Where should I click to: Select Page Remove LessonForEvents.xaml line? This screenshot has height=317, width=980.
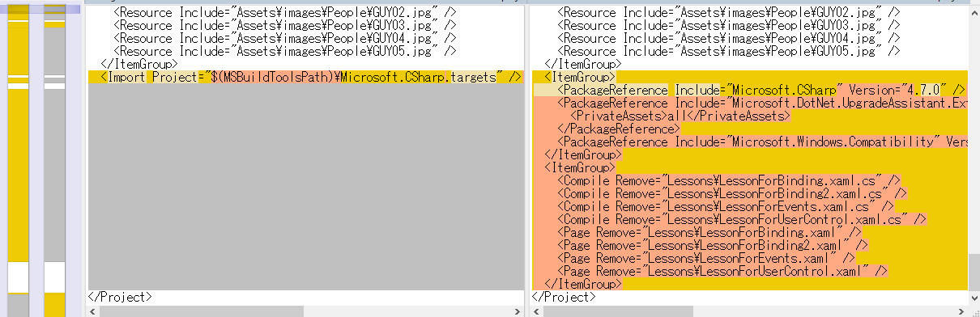pyautogui.click(x=706, y=259)
